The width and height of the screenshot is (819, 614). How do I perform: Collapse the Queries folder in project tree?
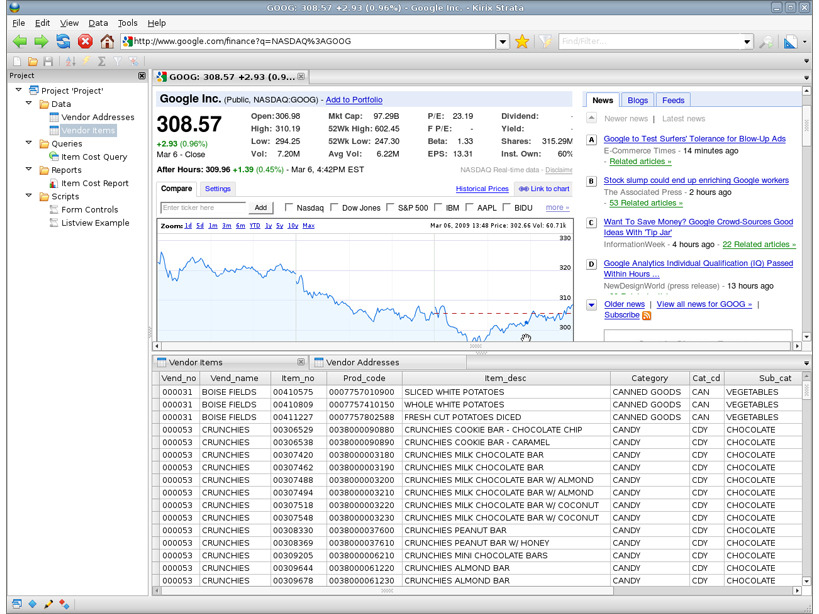point(29,144)
